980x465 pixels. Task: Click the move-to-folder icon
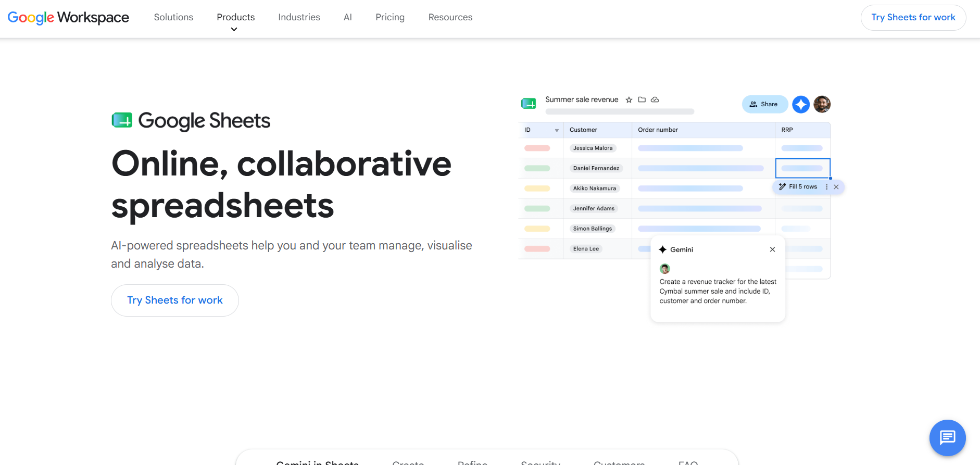642,99
